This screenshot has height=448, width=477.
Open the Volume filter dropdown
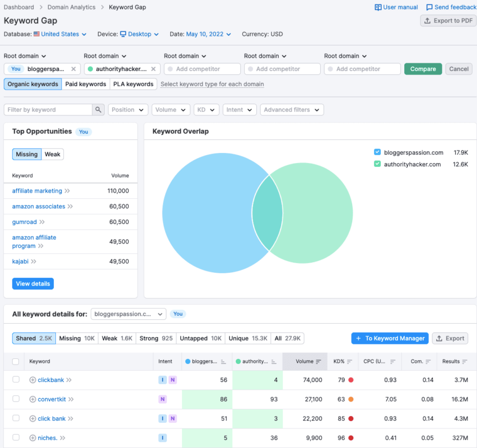click(171, 110)
